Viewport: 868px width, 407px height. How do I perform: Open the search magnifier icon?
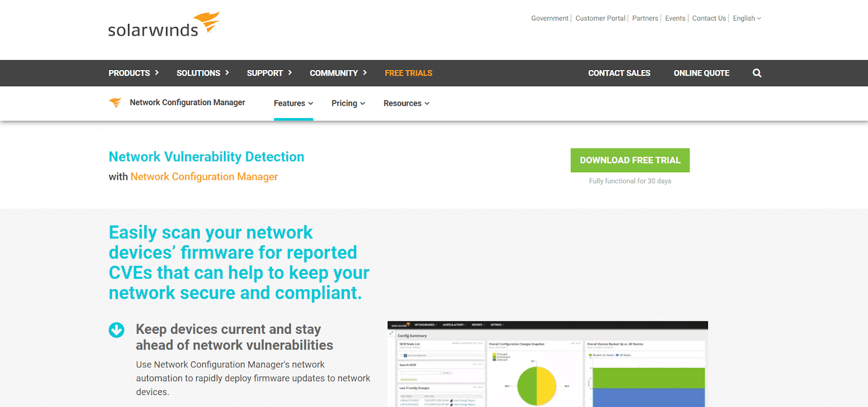pos(757,73)
